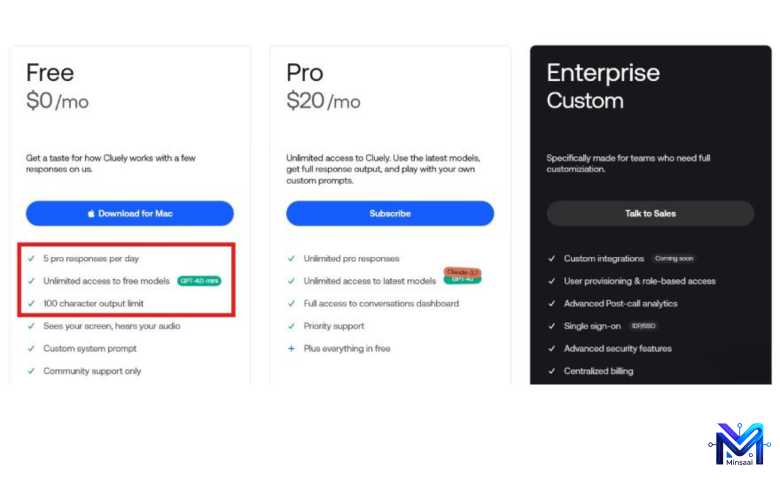Viewport: 780px width, 480px height.
Task: Click the 100 character output limit text
Action: tap(92, 303)
